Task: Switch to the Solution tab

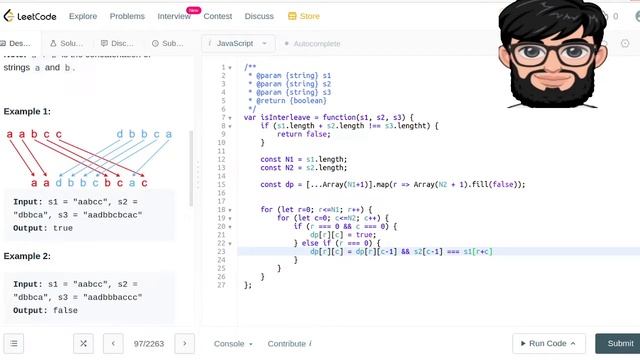Action: coord(67,43)
